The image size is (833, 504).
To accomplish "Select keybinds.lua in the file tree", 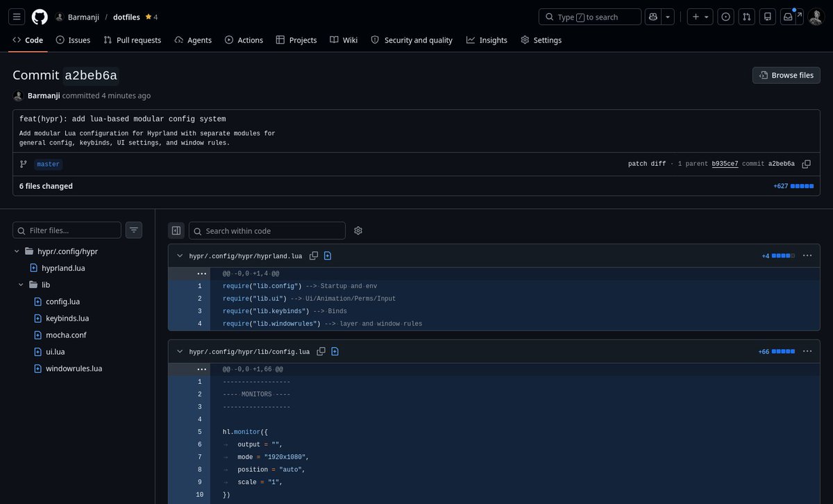I will (x=67, y=318).
